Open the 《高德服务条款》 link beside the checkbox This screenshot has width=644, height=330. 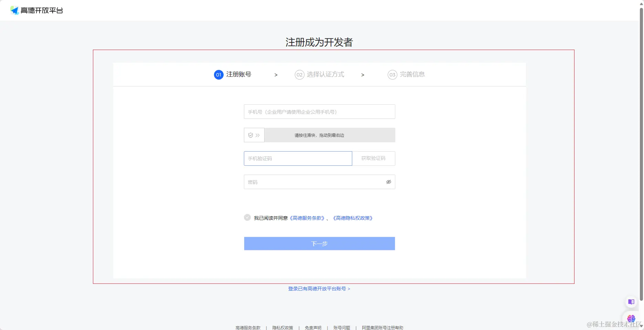[x=307, y=218]
